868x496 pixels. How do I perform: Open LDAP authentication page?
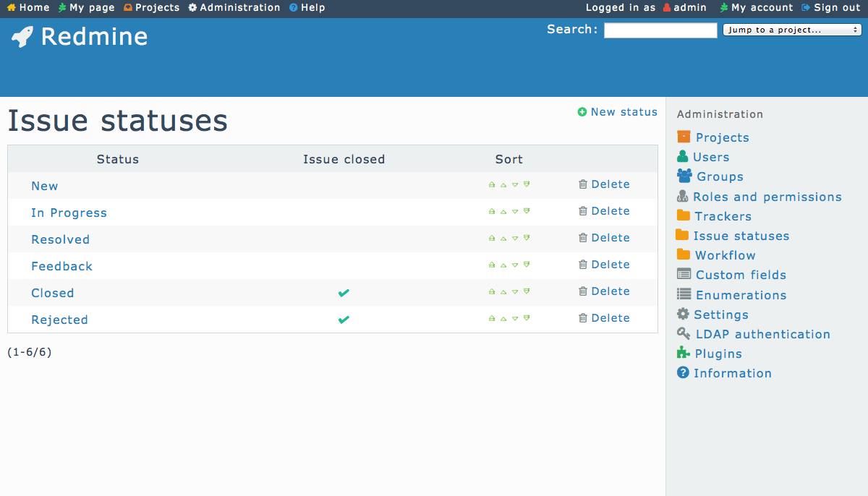(754, 334)
